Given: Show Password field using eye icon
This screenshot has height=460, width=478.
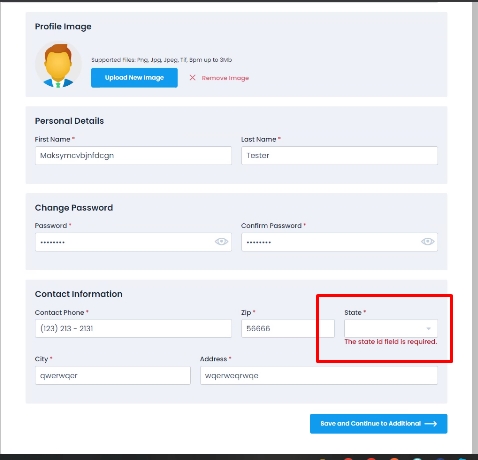Looking at the screenshot, I should click(221, 242).
